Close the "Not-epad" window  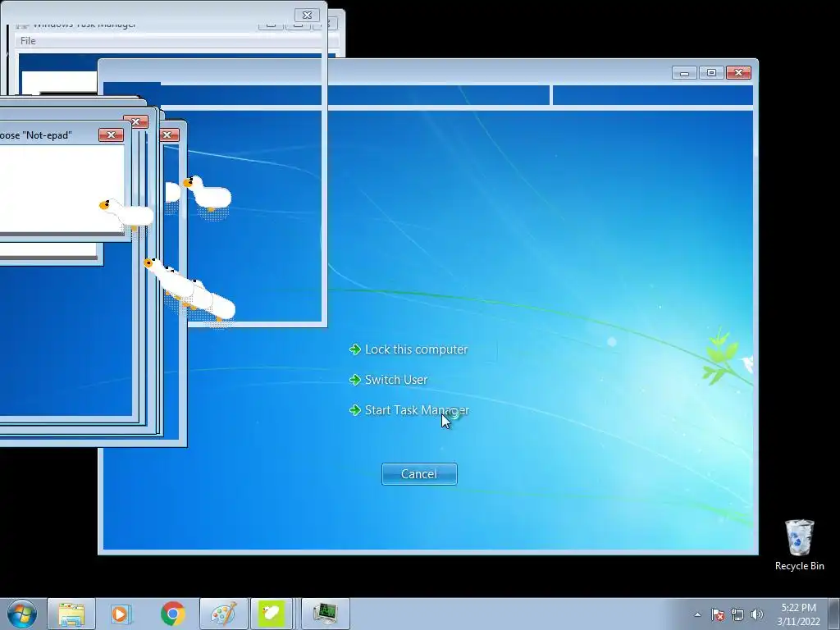[111, 135]
